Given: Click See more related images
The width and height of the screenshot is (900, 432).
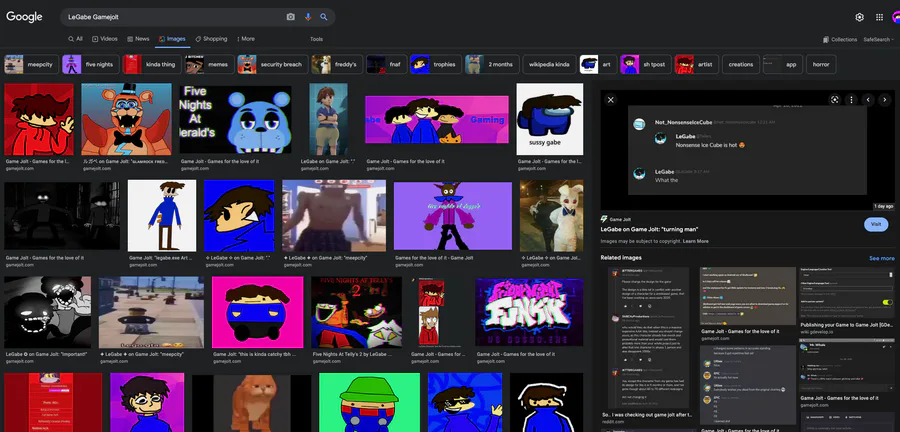Looking at the screenshot, I should pos(882,259).
